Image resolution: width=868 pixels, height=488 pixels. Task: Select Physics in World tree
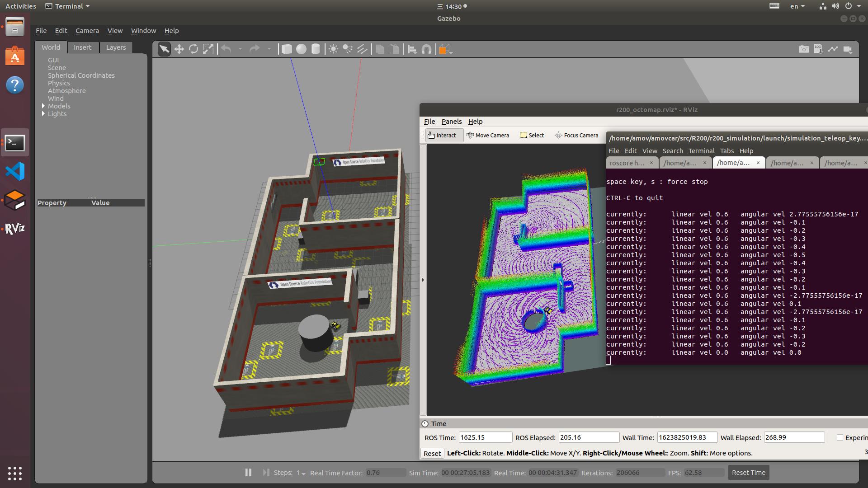pos(59,83)
